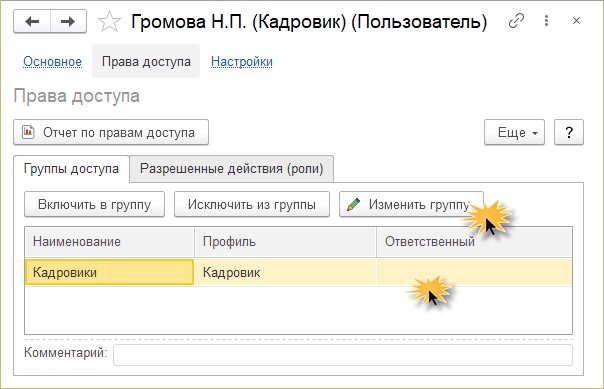Select the Кадровик profile cell
604x389 pixels.
point(285,272)
